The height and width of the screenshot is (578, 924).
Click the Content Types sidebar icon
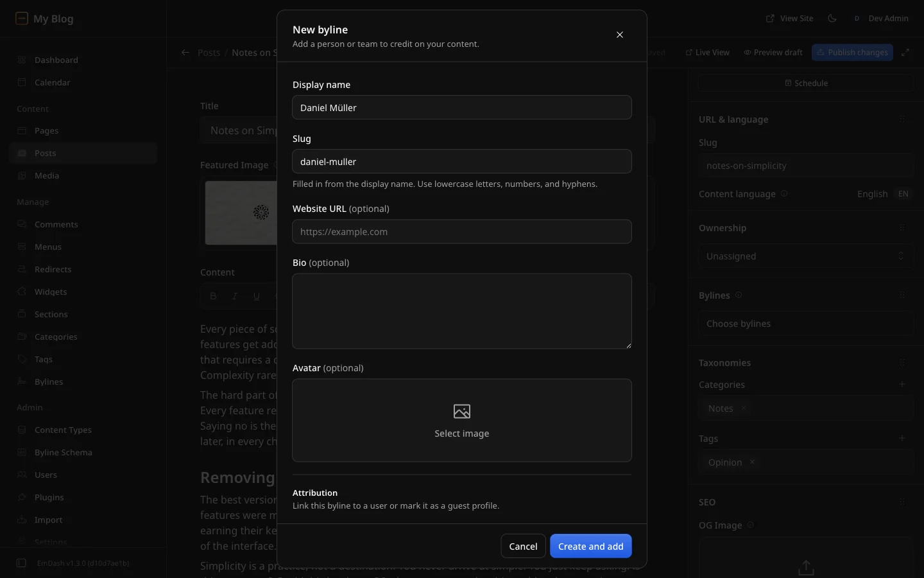click(22, 430)
